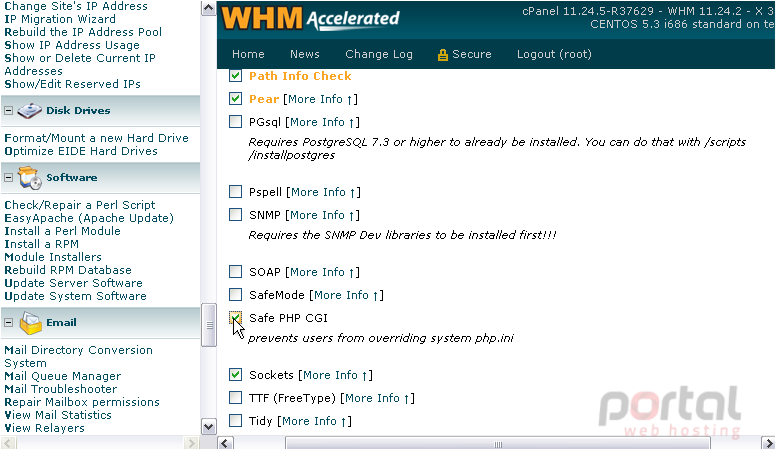Check the Tidy checkbox

click(x=236, y=420)
